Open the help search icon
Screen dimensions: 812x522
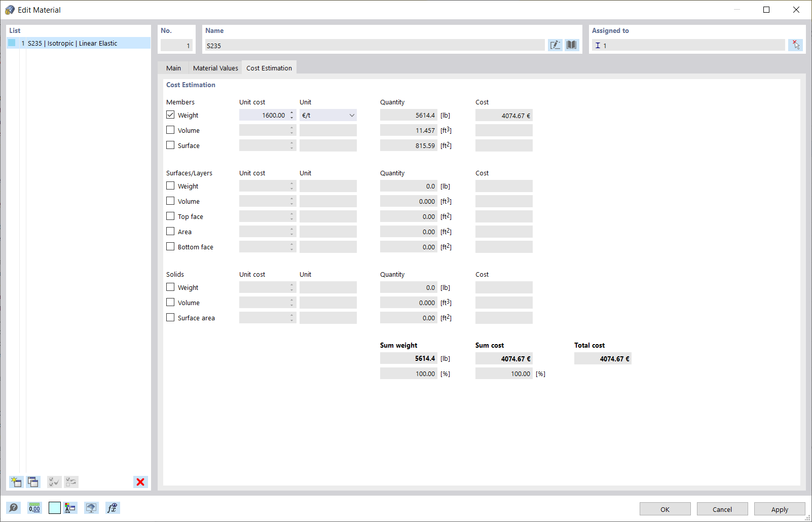(x=14, y=508)
